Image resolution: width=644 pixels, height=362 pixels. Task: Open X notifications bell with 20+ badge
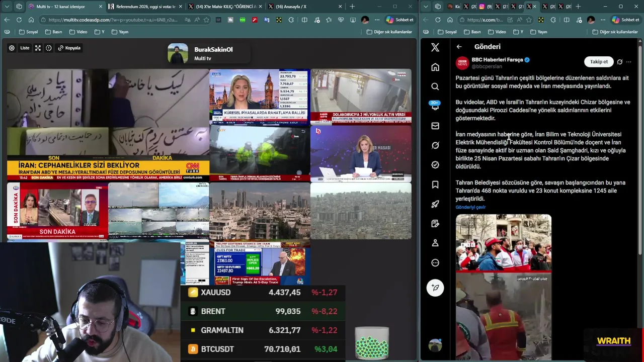pyautogui.click(x=435, y=106)
